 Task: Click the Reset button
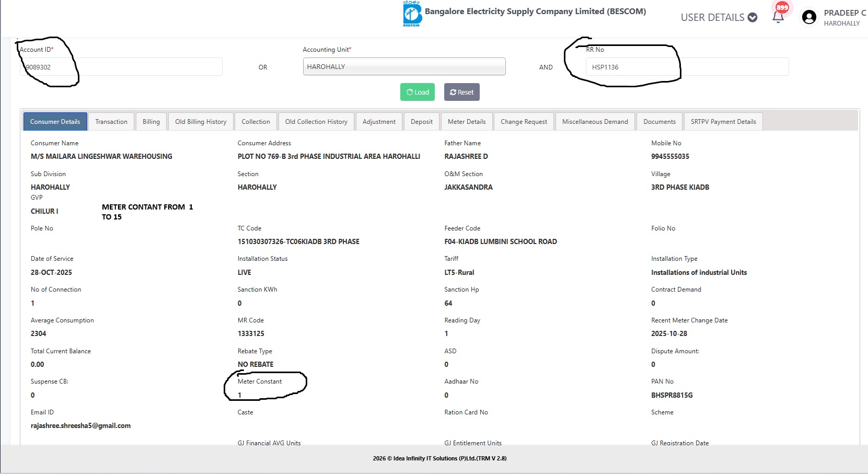461,92
